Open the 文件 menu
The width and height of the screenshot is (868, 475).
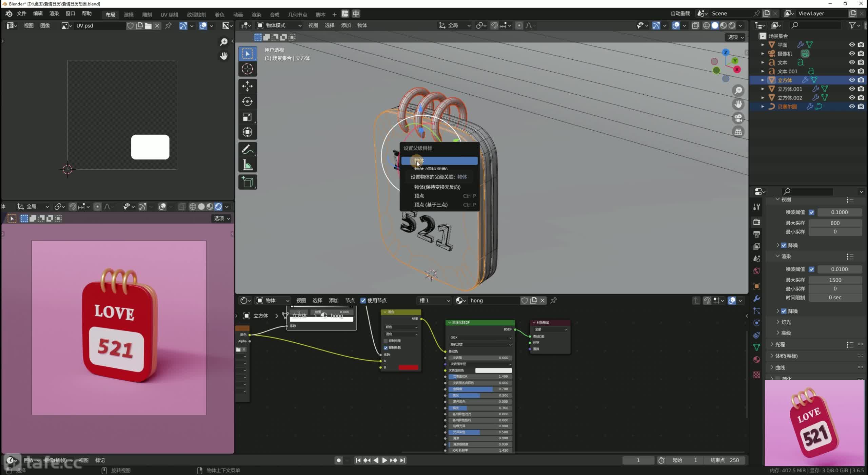pos(21,14)
